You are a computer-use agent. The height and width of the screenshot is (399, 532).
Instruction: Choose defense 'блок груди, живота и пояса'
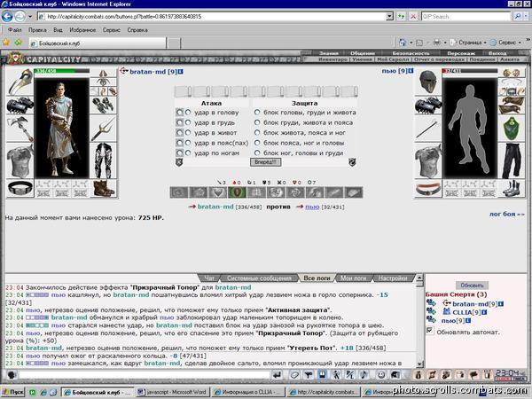coord(257,122)
